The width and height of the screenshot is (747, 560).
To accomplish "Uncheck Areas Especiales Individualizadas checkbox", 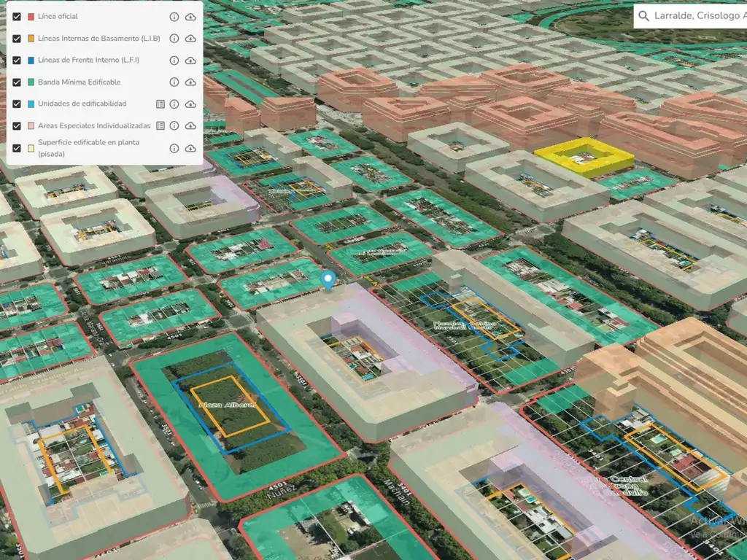I will click(x=17, y=126).
